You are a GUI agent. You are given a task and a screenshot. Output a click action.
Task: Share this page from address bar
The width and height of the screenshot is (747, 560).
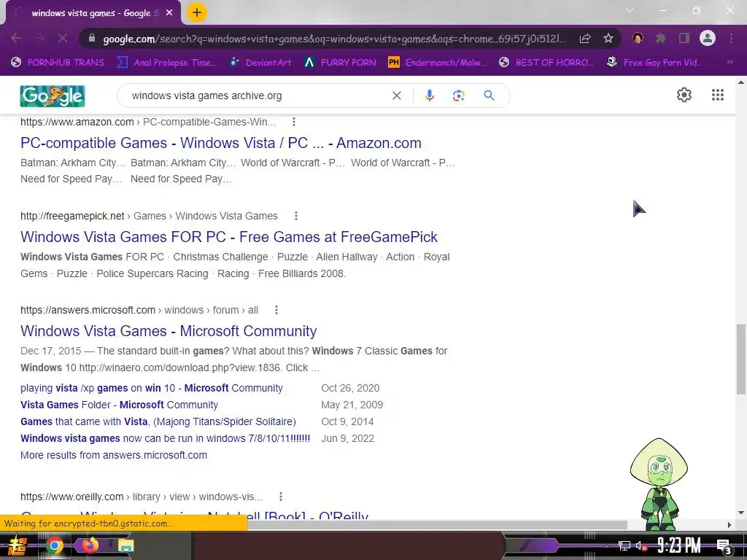[585, 39]
